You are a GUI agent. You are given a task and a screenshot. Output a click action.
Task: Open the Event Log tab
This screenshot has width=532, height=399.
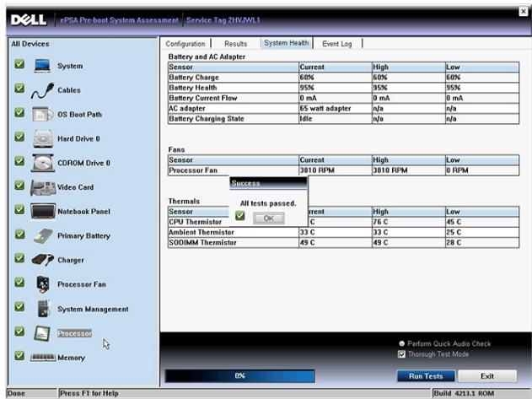(337, 44)
